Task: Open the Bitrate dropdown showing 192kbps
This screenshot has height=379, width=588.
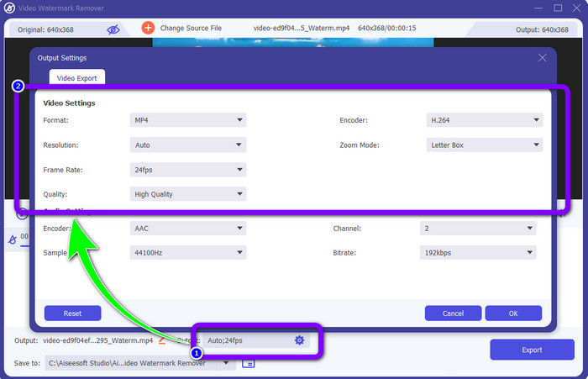Action: [x=478, y=253]
